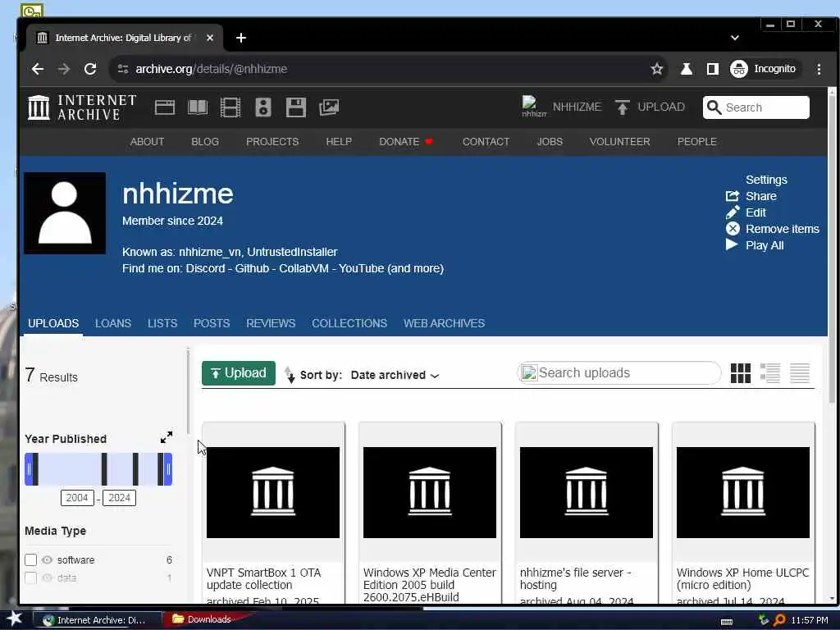This screenshot has height=630, width=840.
Task: Open the Sort by Date archived dropdown
Action: pos(395,375)
